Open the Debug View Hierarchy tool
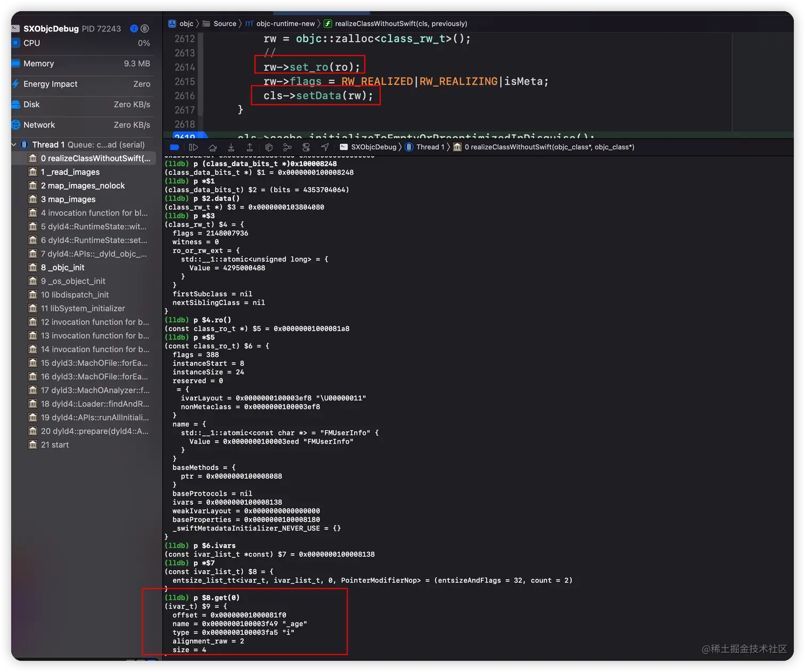The height and width of the screenshot is (672, 805). (x=269, y=147)
